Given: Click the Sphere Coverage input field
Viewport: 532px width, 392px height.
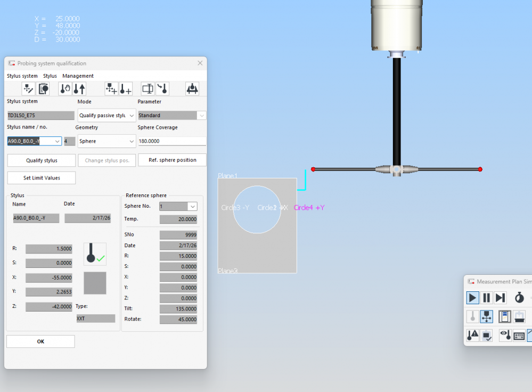Looking at the screenshot, I should point(172,141).
